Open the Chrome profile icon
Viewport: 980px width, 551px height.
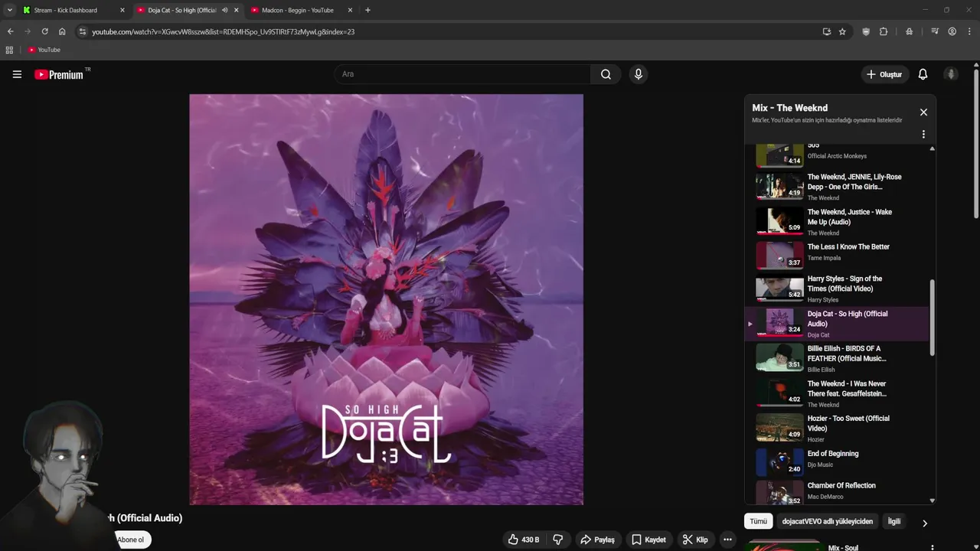pos(952,31)
